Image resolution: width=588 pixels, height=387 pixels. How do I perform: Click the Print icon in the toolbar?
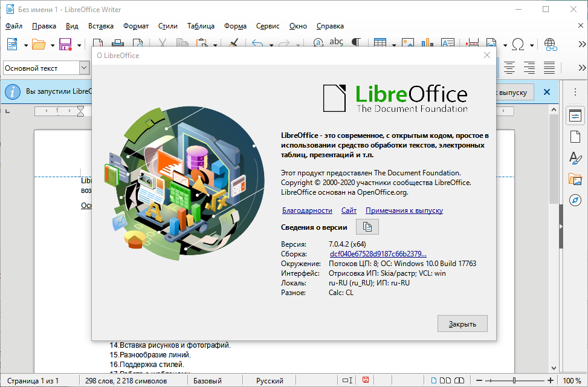click(x=118, y=42)
